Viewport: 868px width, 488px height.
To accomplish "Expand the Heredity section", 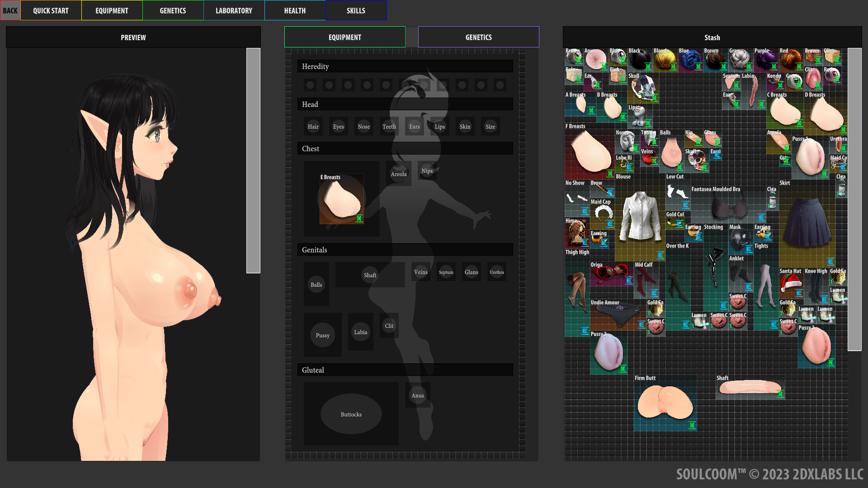I will (x=405, y=66).
